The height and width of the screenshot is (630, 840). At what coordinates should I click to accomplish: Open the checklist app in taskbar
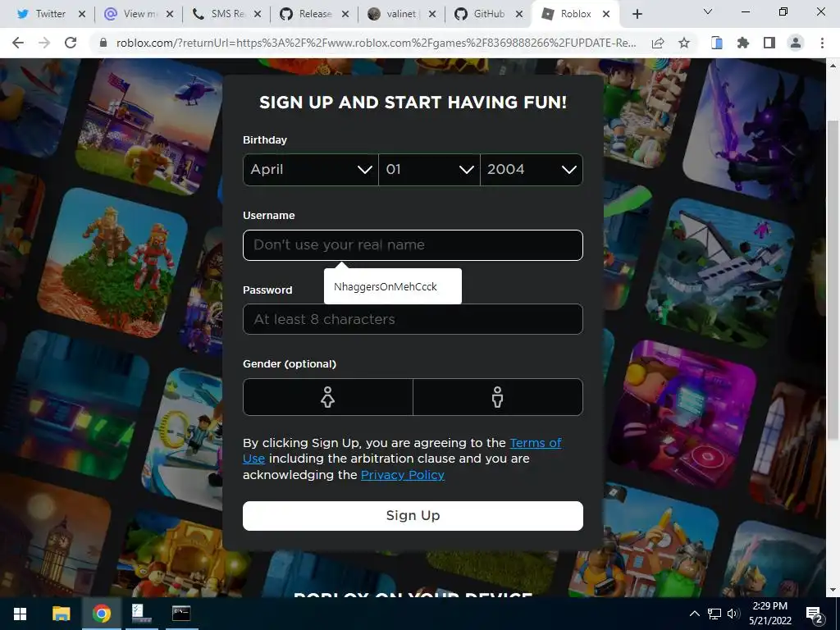[x=141, y=614]
